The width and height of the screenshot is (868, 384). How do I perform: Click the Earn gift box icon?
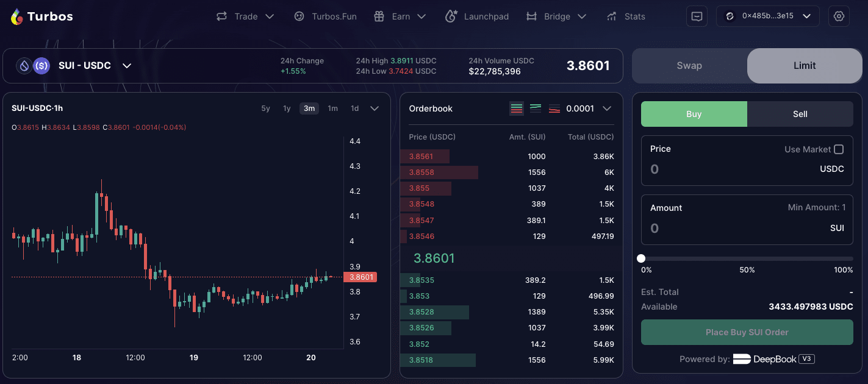379,16
